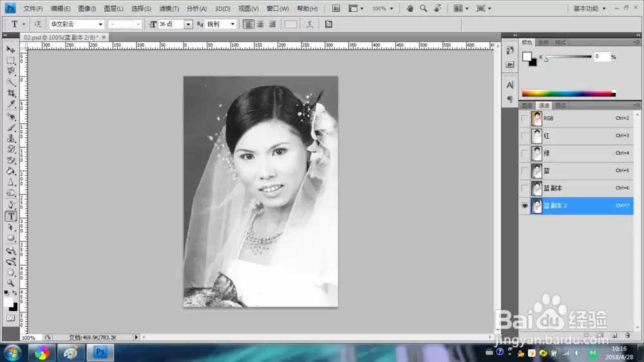Select the 3D Object Rotate tool
This screenshot has height=362, width=644.
pyautogui.click(x=11, y=251)
